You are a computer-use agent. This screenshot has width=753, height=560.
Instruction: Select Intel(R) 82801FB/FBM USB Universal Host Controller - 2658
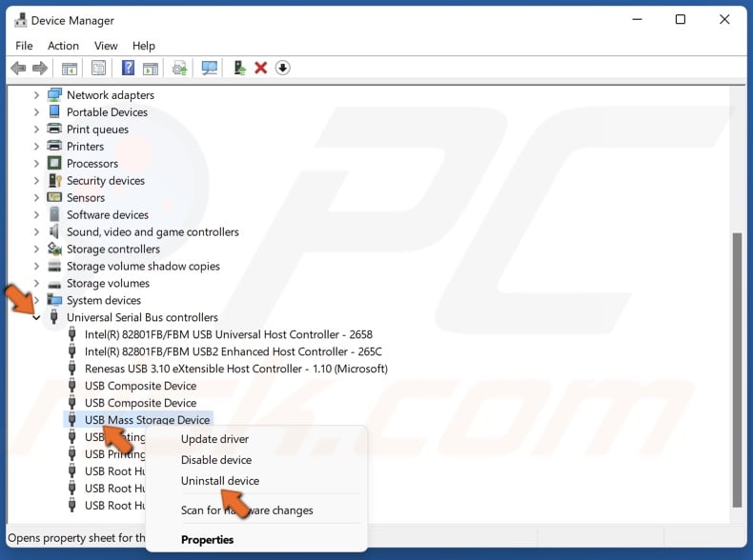pyautogui.click(x=229, y=334)
